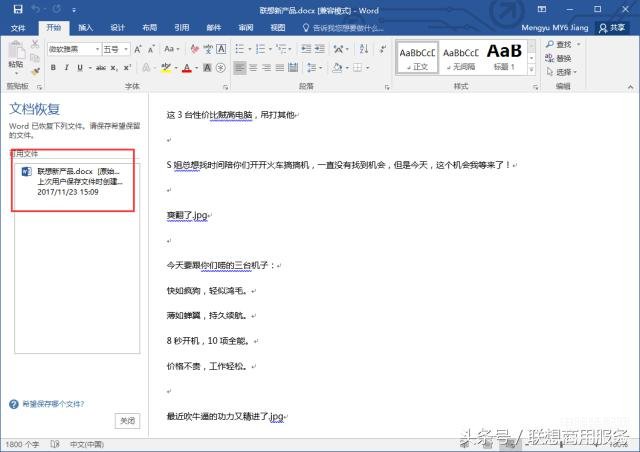Click the yellow text highlight color button
640x452 pixels.
coord(166,68)
